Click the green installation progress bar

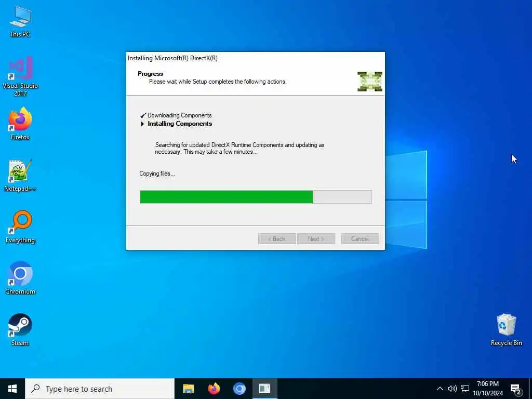click(256, 197)
